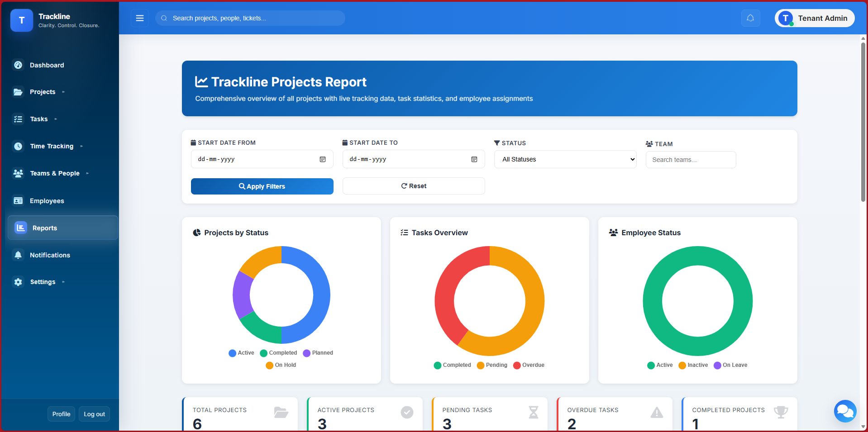Expand the Time Tracking submenu
The width and height of the screenshot is (868, 432).
coord(52,146)
